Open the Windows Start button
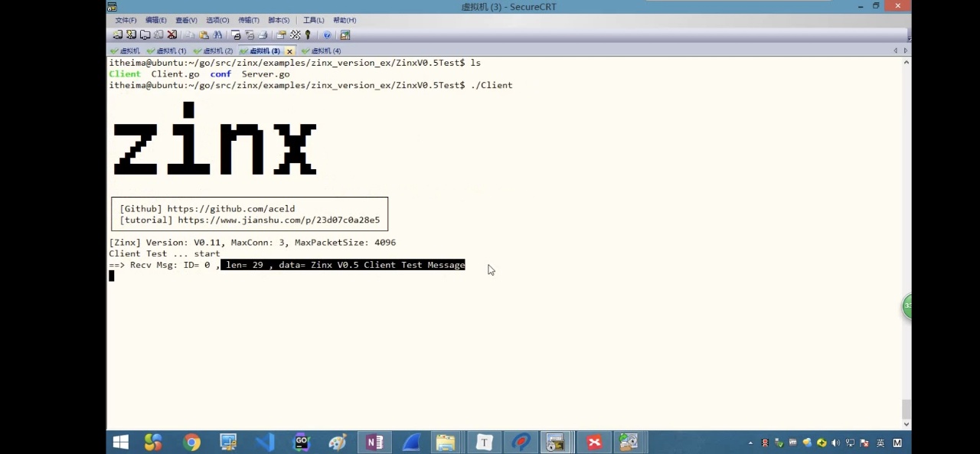 120,443
